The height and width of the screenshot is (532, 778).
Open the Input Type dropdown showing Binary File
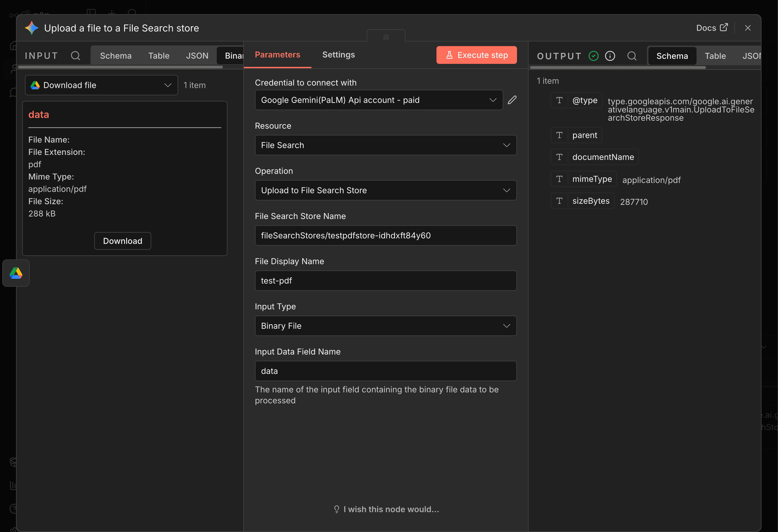[385, 326]
